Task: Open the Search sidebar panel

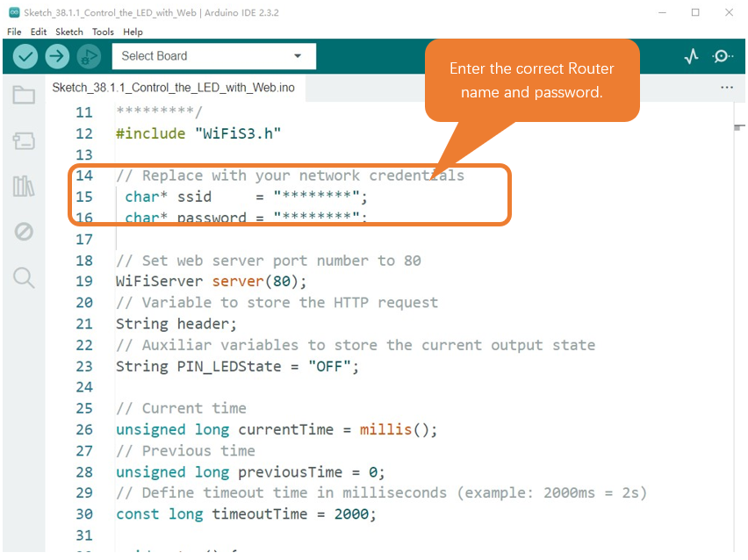Action: (24, 277)
